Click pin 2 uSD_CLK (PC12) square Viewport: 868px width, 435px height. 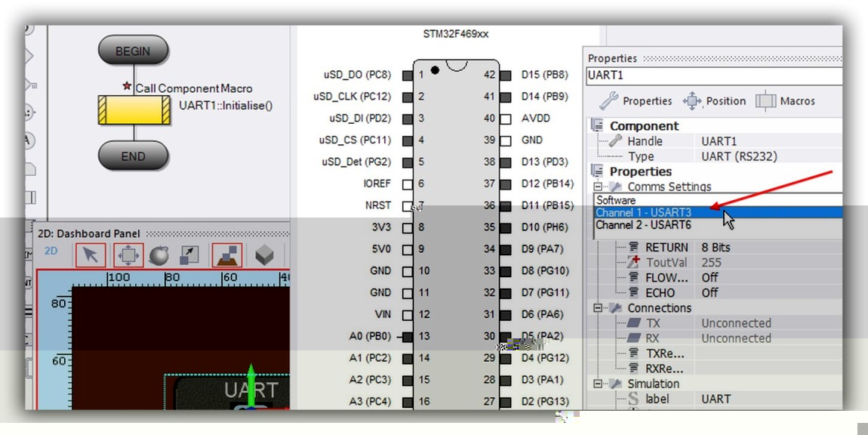tap(408, 97)
